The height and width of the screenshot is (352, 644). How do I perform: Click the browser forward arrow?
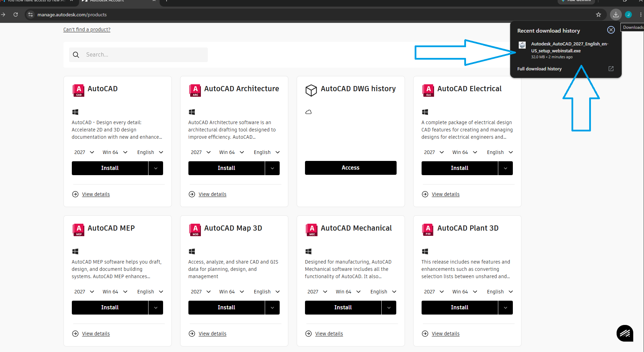(3, 15)
